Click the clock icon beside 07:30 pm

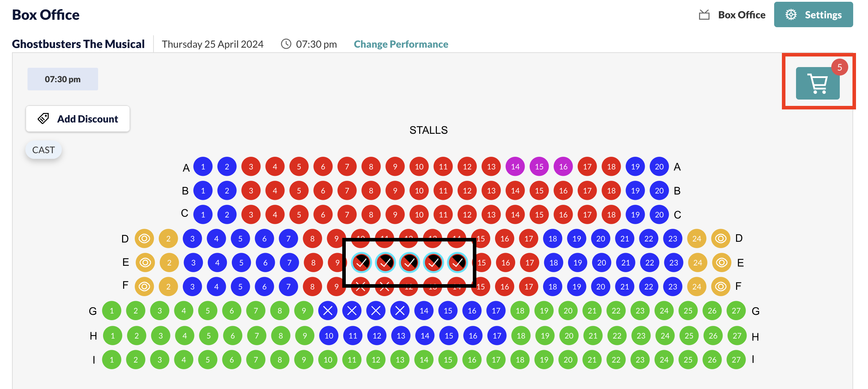pos(286,44)
